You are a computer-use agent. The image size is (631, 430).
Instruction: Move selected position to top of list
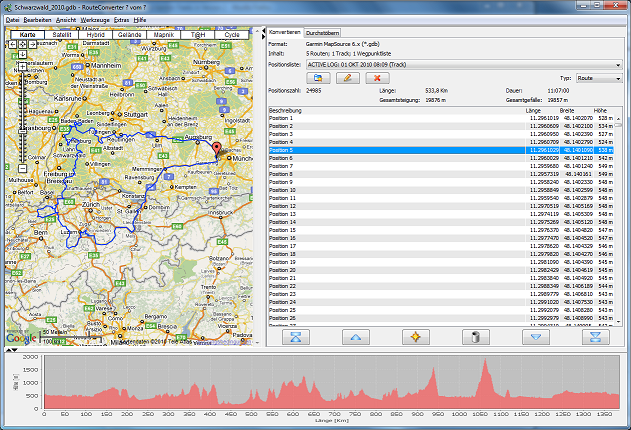(296, 337)
